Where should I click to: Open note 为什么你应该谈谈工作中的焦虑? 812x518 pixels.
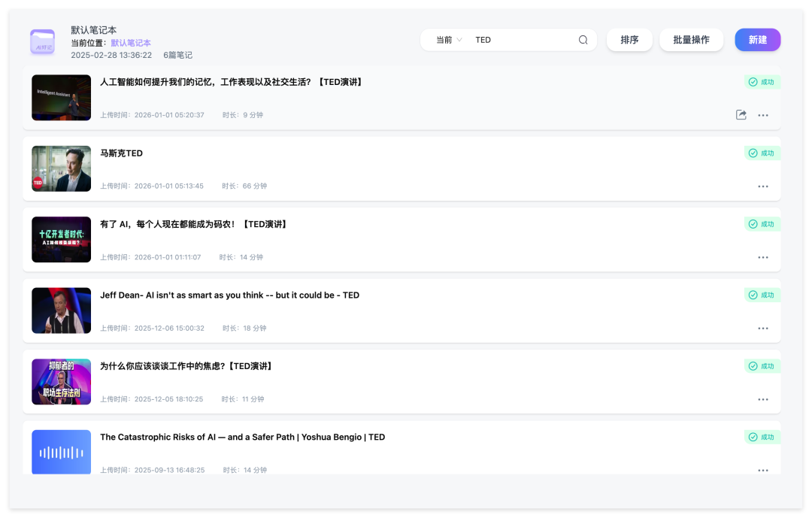click(x=187, y=366)
